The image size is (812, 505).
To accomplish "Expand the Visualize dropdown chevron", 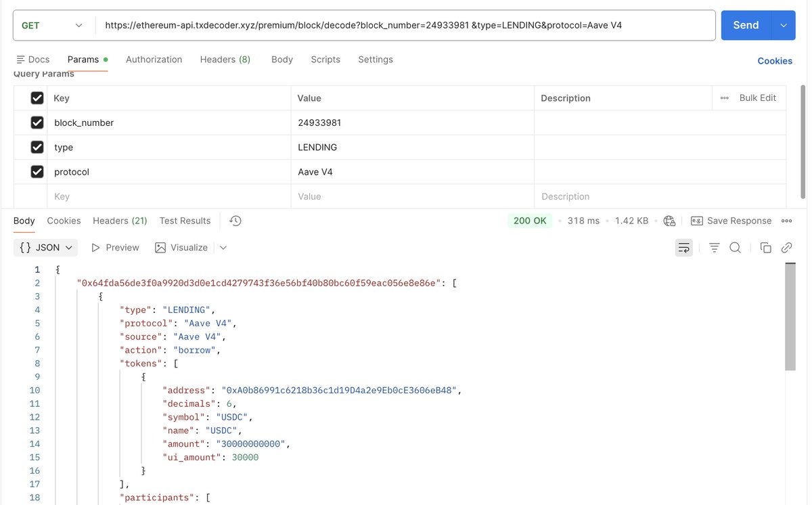I will coord(223,248).
